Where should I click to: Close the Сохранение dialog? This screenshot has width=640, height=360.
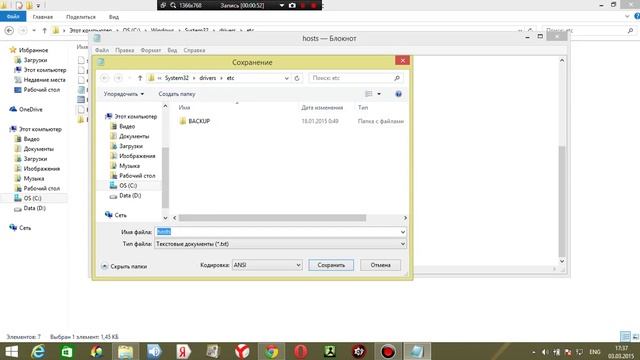pyautogui.click(x=402, y=60)
